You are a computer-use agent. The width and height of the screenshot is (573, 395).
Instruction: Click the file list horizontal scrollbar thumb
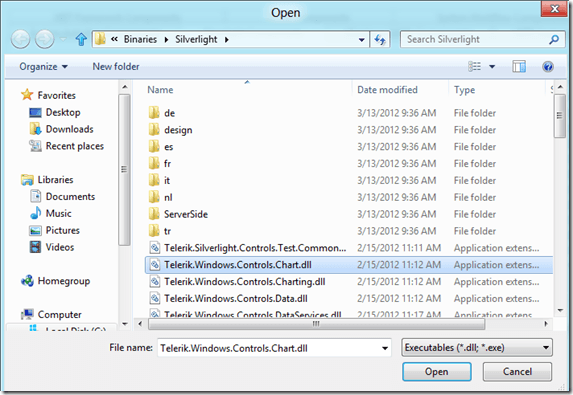coord(316,324)
